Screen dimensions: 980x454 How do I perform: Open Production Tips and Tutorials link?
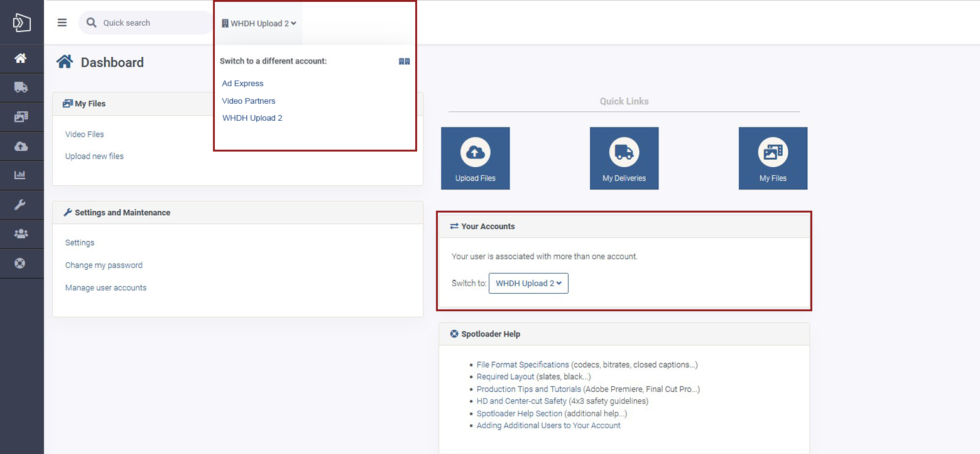click(529, 389)
